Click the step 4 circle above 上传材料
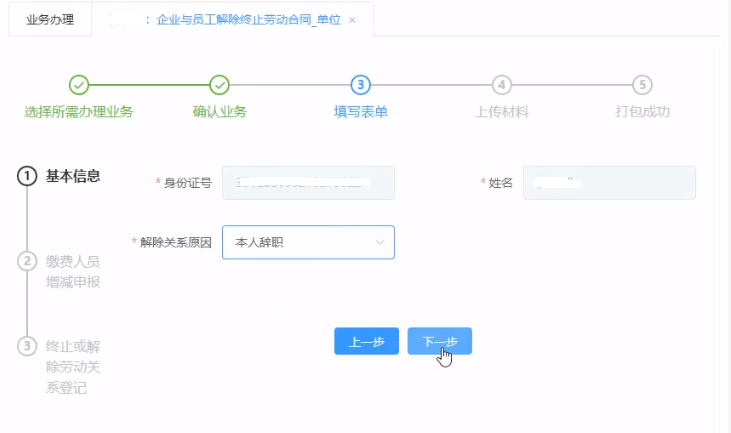This screenshot has height=433, width=731. pos(502,85)
